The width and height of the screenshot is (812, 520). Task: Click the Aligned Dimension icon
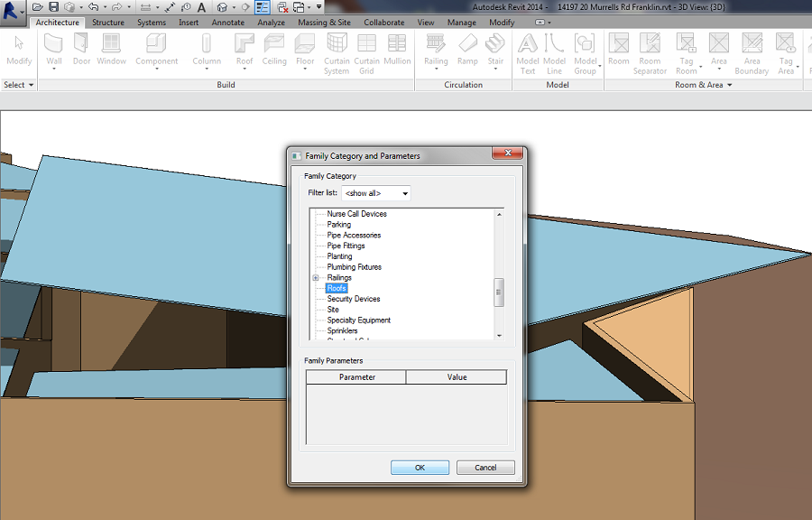coord(170,7)
